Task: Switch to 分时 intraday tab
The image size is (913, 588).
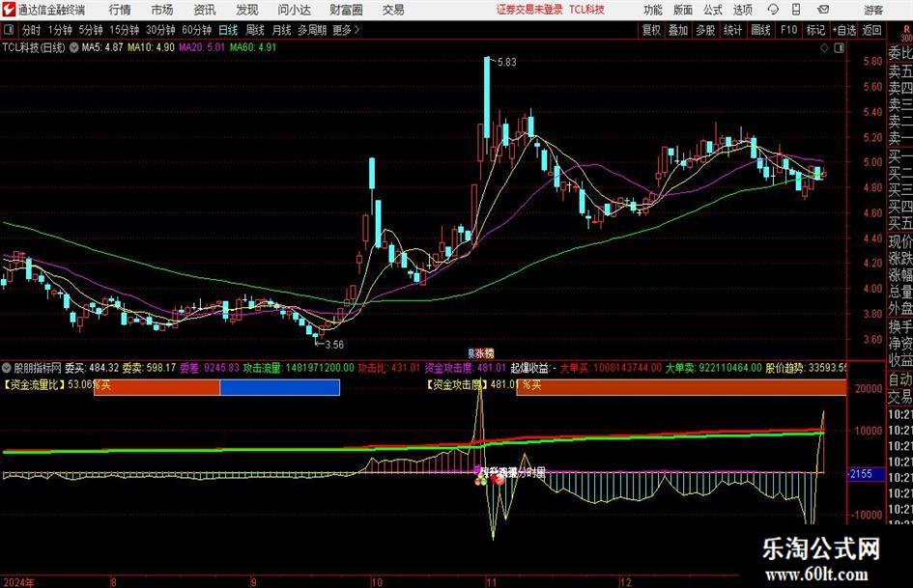Action: click(x=31, y=30)
